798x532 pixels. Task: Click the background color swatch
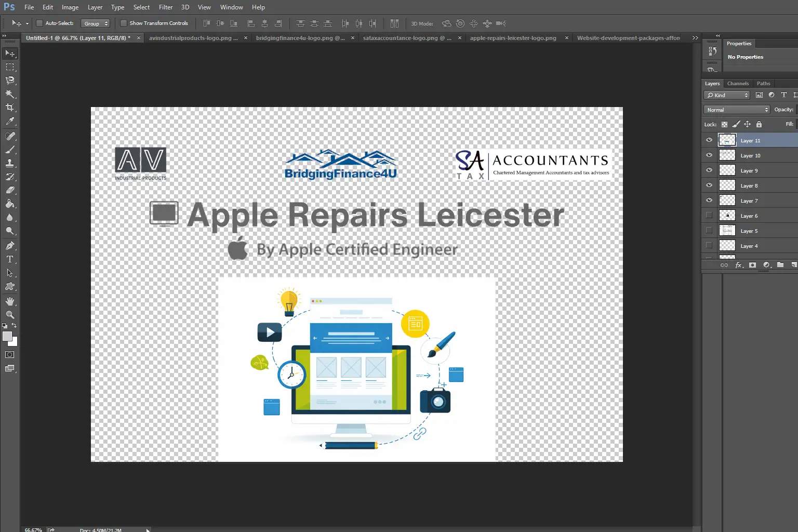14,342
